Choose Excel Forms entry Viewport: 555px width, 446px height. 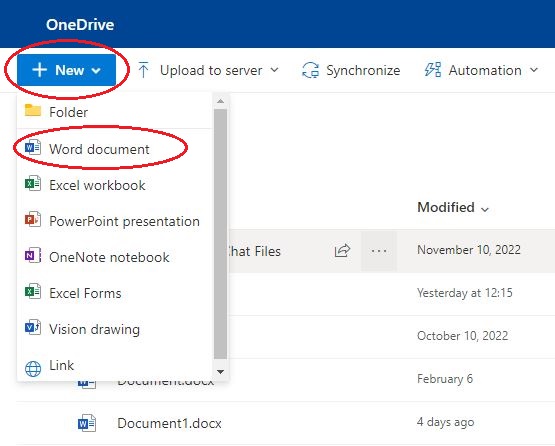tap(115, 293)
